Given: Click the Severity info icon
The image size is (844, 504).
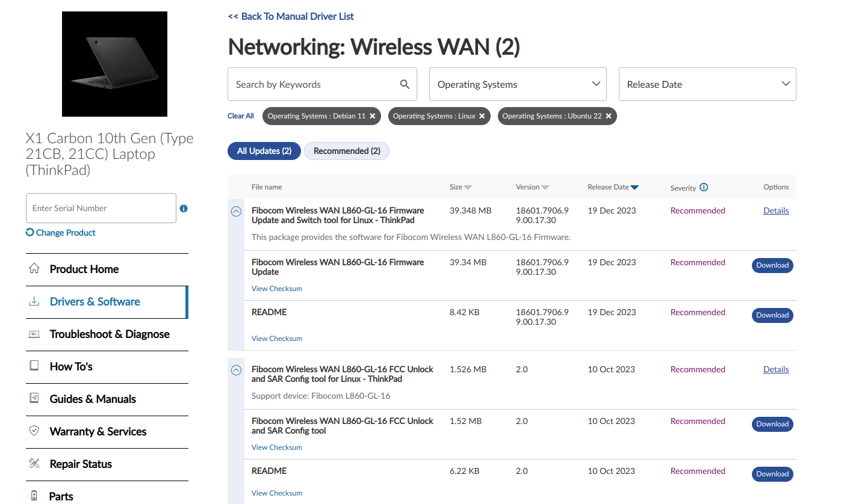Looking at the screenshot, I should [704, 187].
